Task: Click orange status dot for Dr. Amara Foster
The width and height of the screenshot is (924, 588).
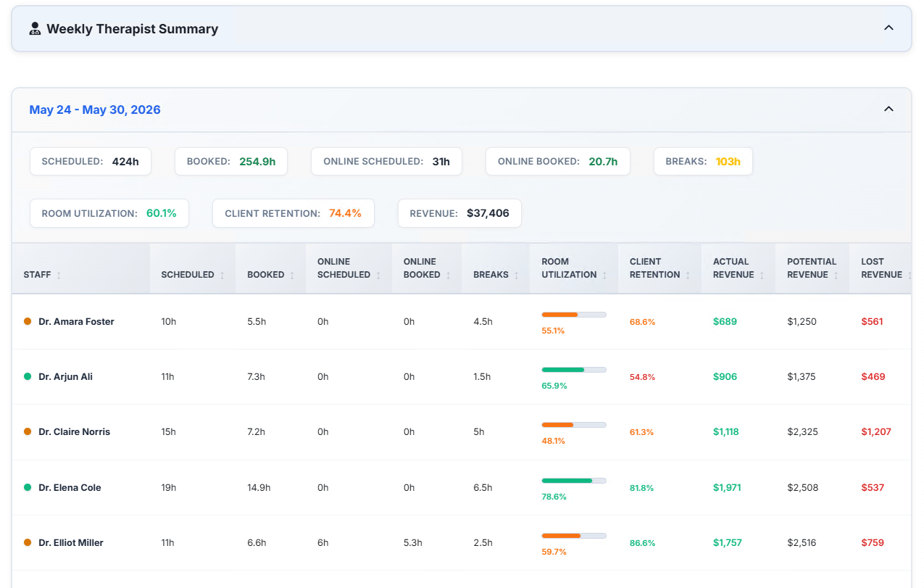Action: click(28, 321)
